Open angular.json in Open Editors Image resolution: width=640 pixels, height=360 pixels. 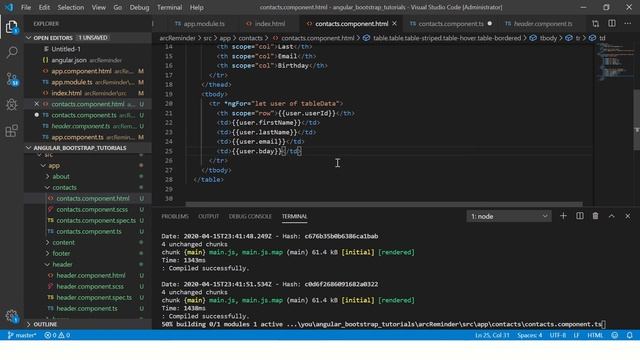click(69, 60)
